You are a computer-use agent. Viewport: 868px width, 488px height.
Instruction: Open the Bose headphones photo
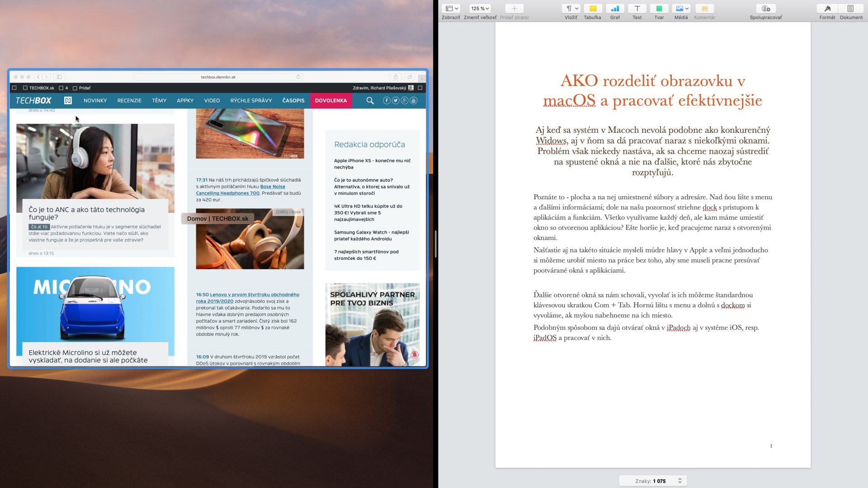click(x=250, y=239)
